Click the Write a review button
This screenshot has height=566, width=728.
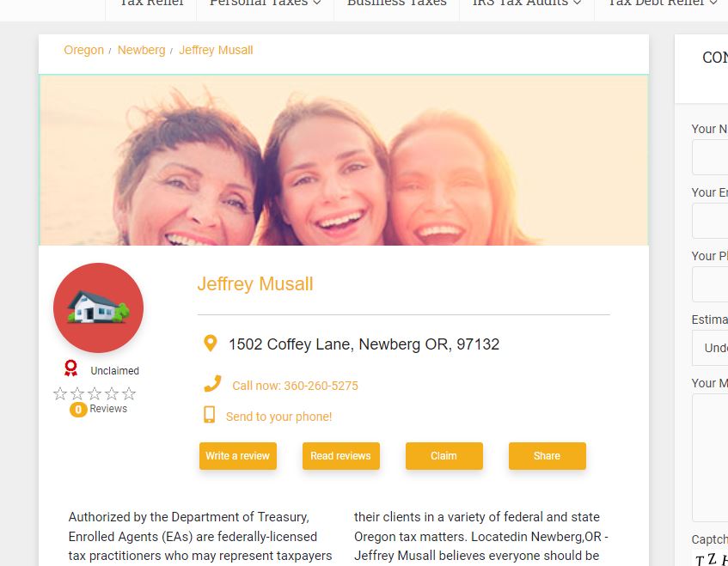click(238, 456)
